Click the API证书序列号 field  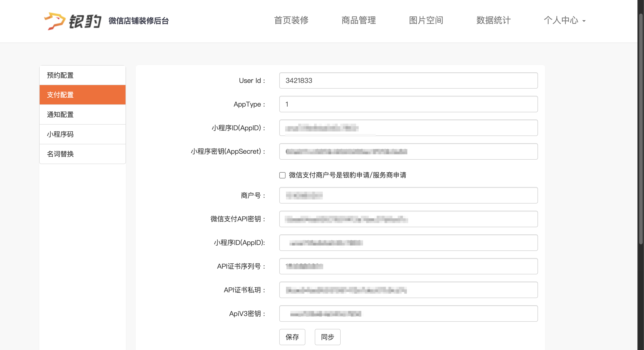[409, 266]
